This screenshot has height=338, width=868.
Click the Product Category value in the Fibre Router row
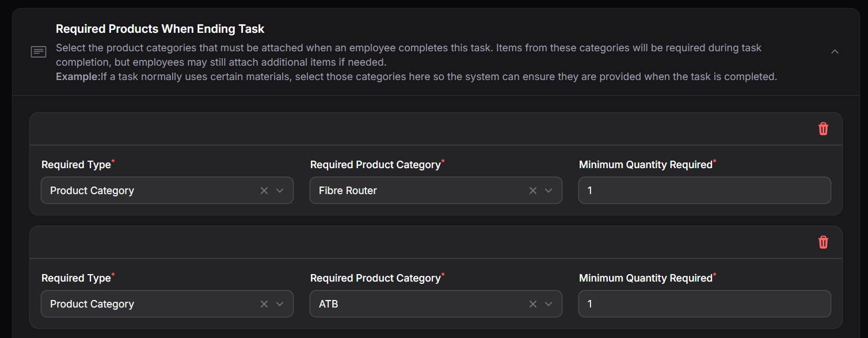click(x=92, y=191)
